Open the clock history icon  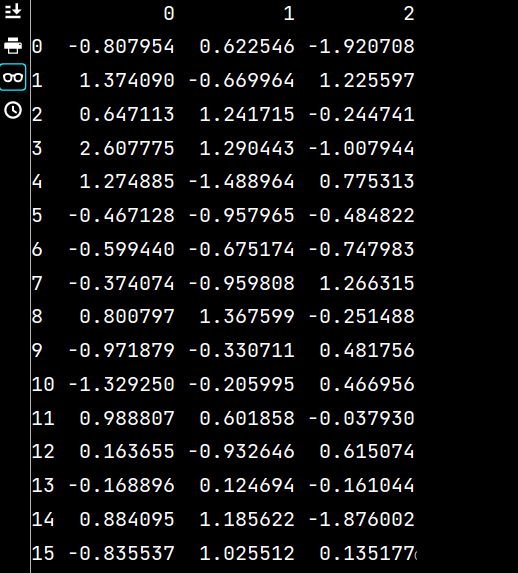(13, 110)
